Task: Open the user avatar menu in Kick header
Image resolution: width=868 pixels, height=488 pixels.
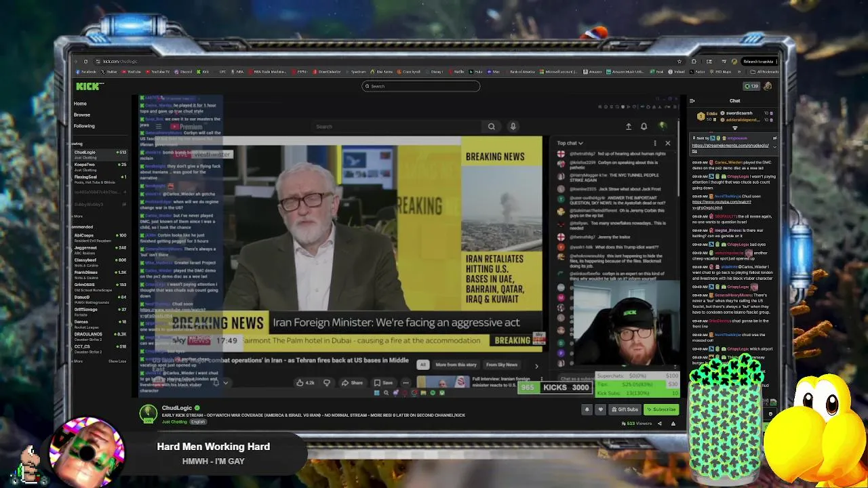Action: coord(768,86)
